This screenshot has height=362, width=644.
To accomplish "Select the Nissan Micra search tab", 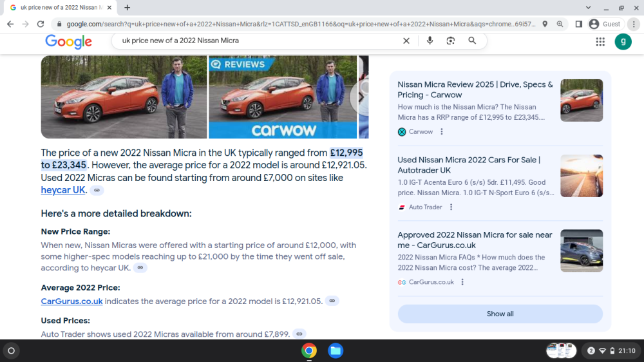I will click(61, 7).
